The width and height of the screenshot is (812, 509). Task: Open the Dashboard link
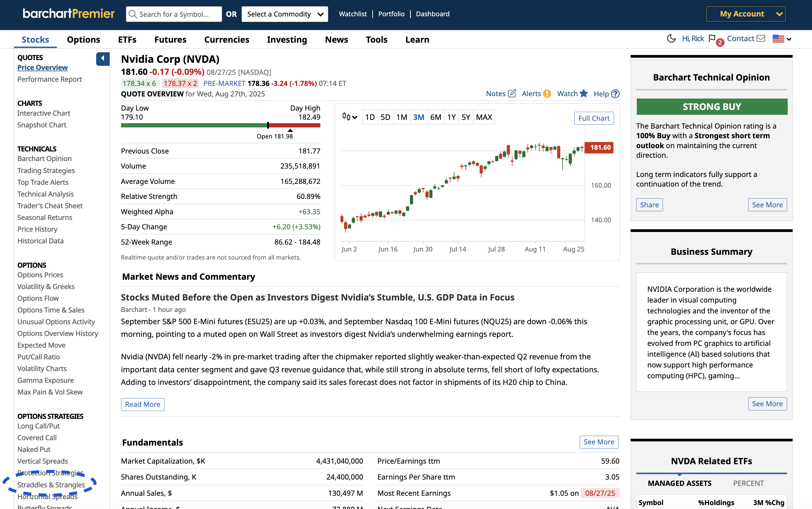pyautogui.click(x=432, y=14)
